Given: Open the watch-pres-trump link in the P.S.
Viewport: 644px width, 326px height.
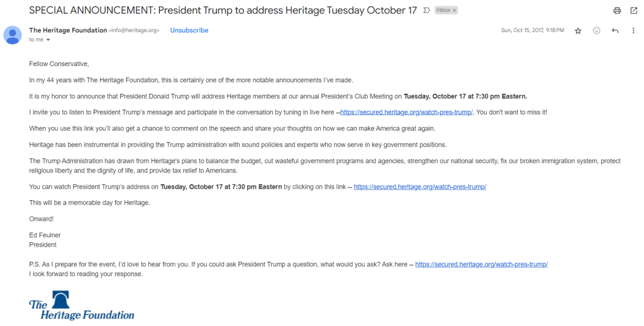Looking at the screenshot, I should click(x=481, y=264).
